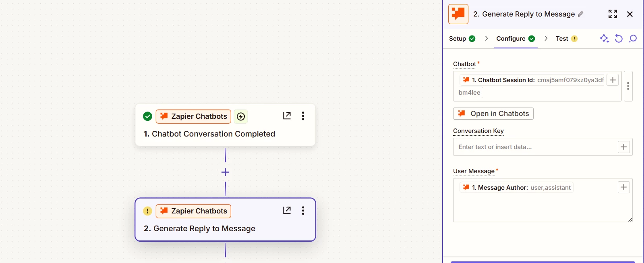Click the Conversation Key label
644x263 pixels.
pyautogui.click(x=478, y=131)
